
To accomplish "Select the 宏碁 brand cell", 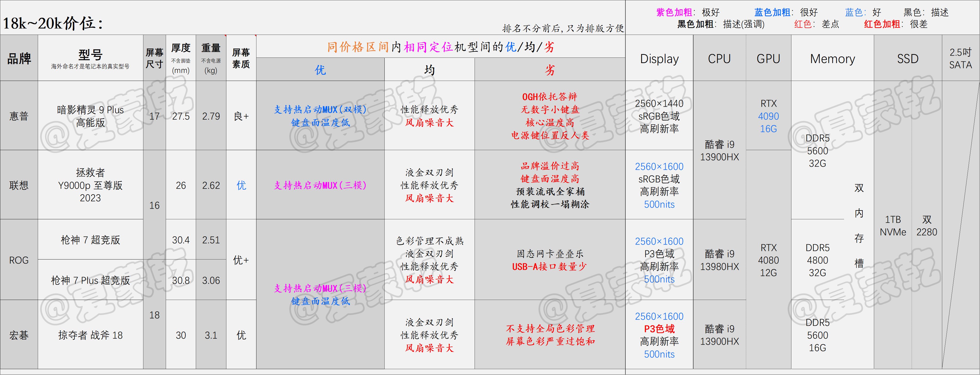I will click(19, 335).
